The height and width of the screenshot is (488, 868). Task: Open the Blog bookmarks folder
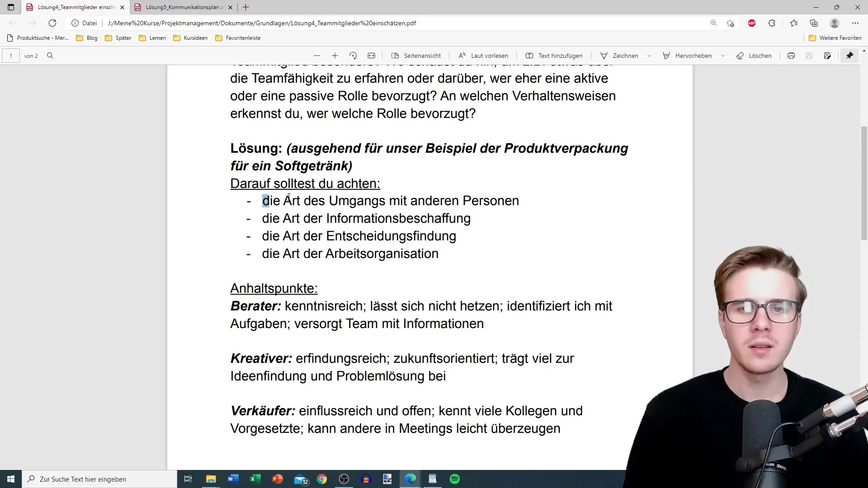pos(87,38)
